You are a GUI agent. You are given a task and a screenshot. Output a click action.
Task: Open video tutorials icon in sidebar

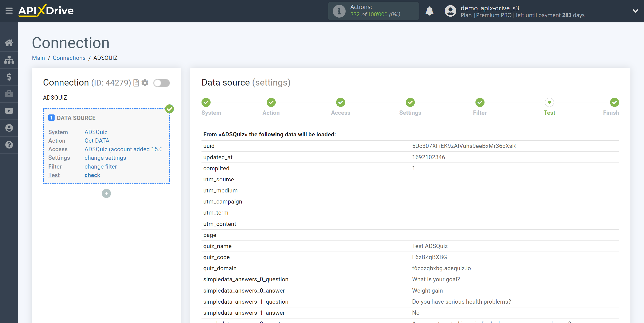pyautogui.click(x=9, y=111)
